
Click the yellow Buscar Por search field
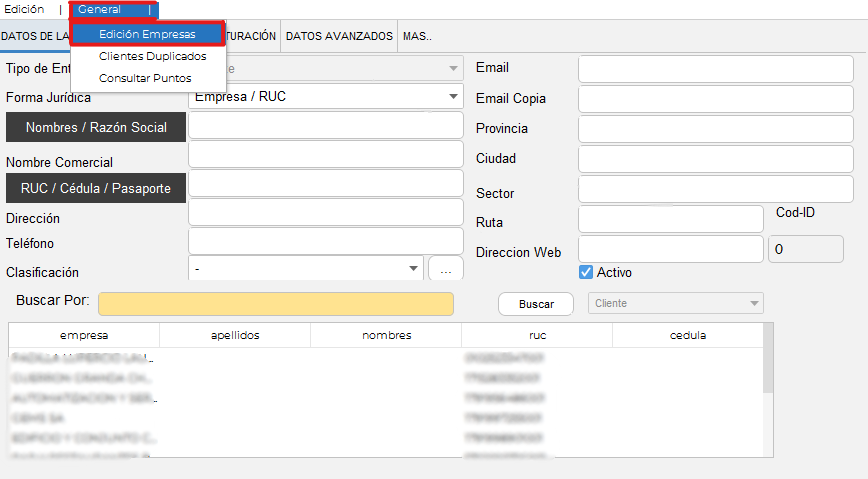[x=275, y=304]
